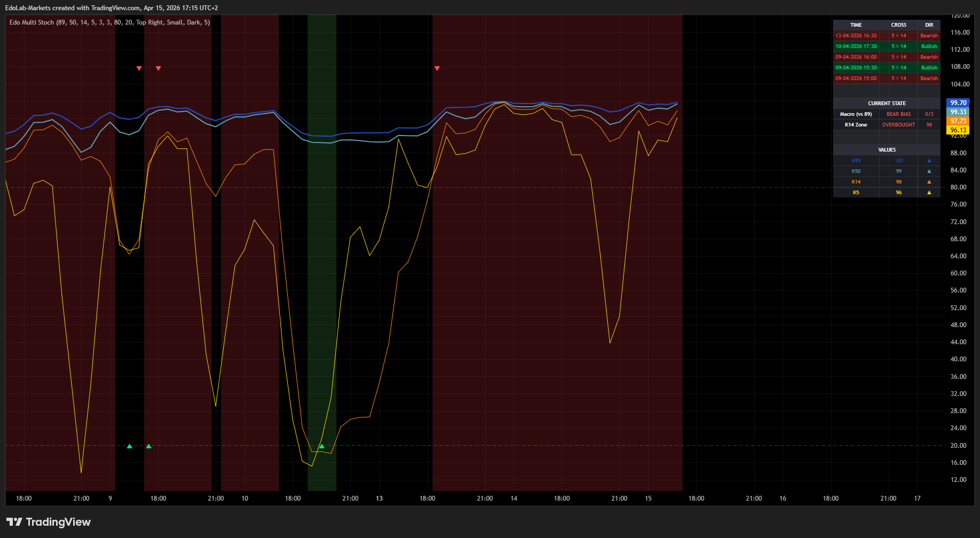The height and width of the screenshot is (538, 980).
Task: Click the K50 label in the values table
Action: point(856,171)
